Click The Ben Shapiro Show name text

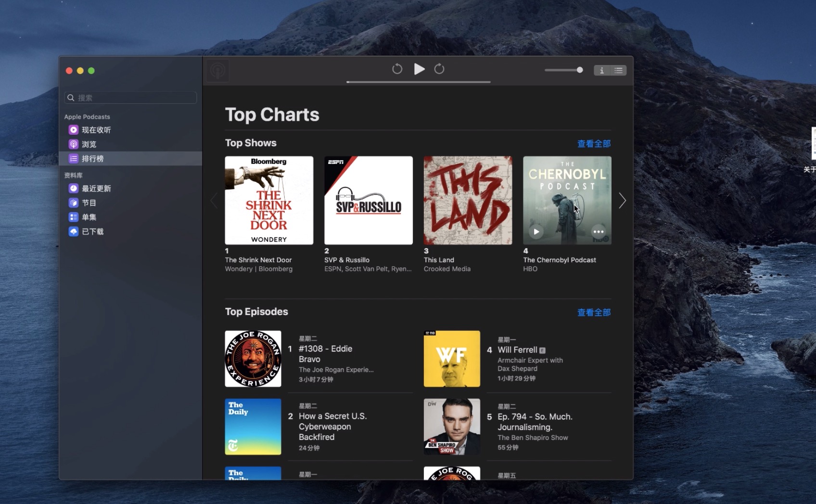(x=533, y=438)
